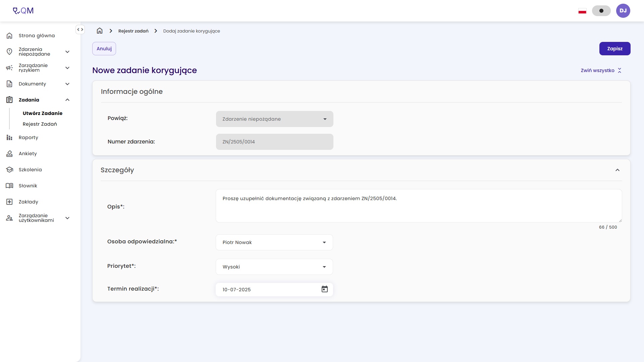Open the Powiąż dropdown

(x=275, y=119)
